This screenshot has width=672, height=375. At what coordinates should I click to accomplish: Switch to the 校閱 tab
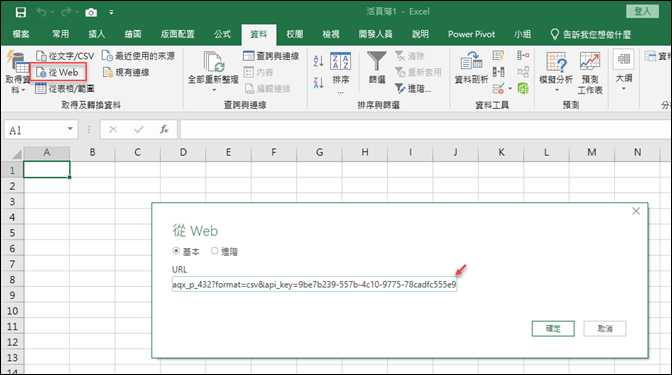(x=295, y=34)
